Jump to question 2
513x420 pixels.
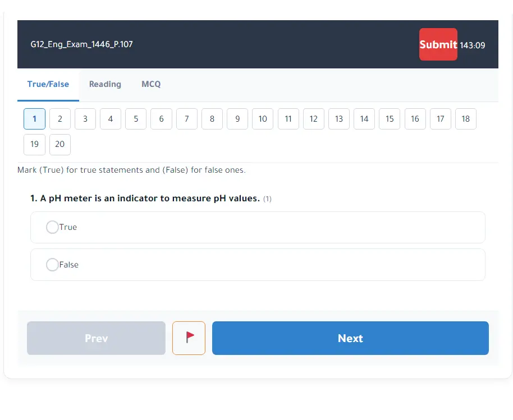tap(60, 119)
